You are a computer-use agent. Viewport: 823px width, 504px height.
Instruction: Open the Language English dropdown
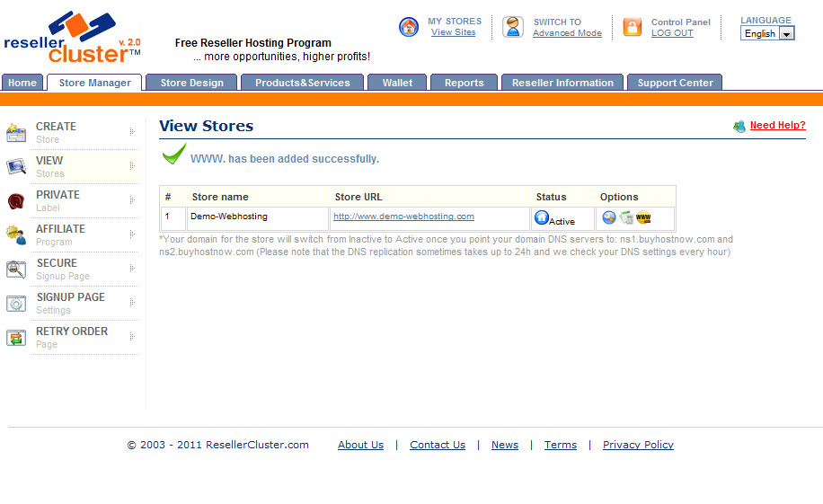point(767,33)
